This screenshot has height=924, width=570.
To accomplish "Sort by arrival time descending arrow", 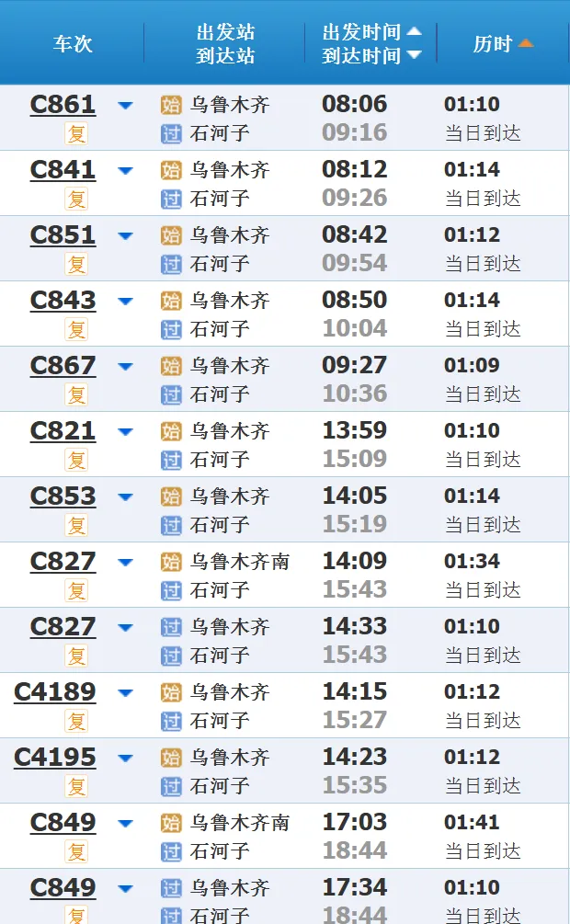I will coord(414,55).
